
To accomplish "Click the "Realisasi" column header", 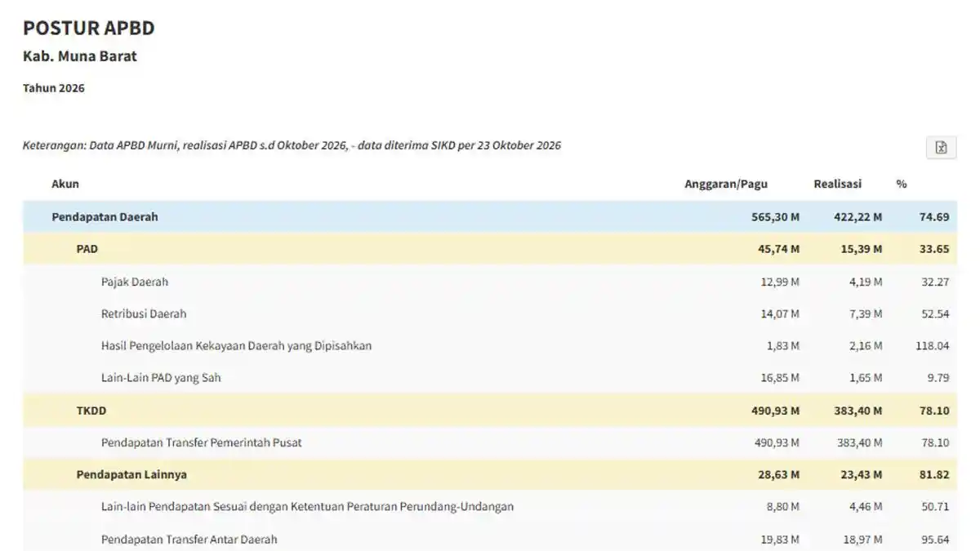I will tap(837, 184).
